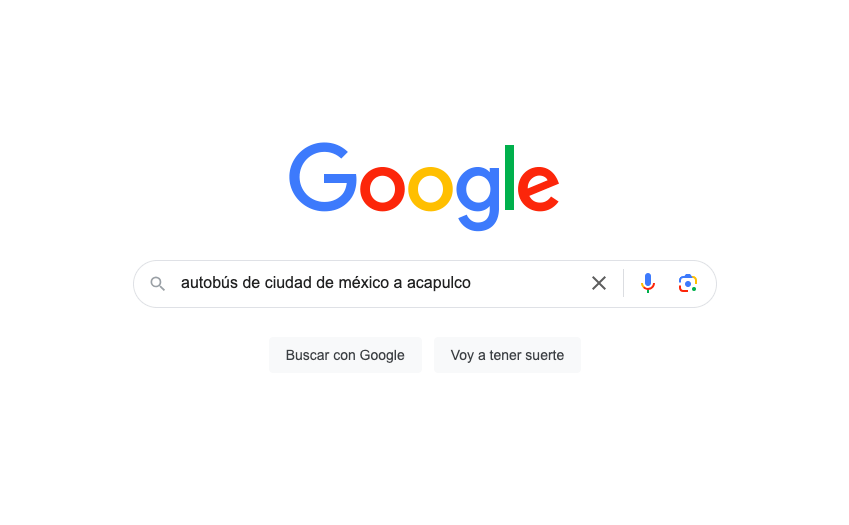Start a voice search with the microphone
This screenshot has width=849, height=525.
click(x=648, y=283)
